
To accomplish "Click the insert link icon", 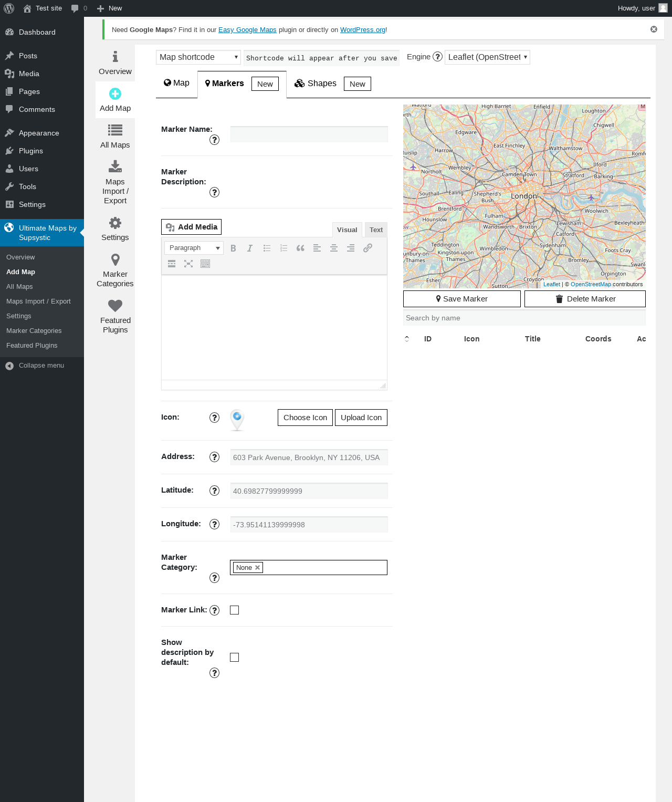I will point(367,248).
